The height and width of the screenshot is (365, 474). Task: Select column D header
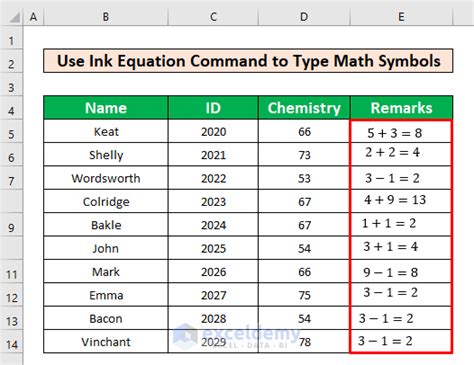pyautogui.click(x=304, y=17)
